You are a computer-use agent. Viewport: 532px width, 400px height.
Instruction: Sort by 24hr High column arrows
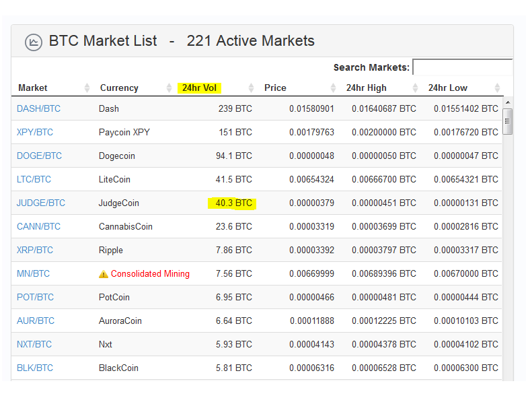click(415, 88)
